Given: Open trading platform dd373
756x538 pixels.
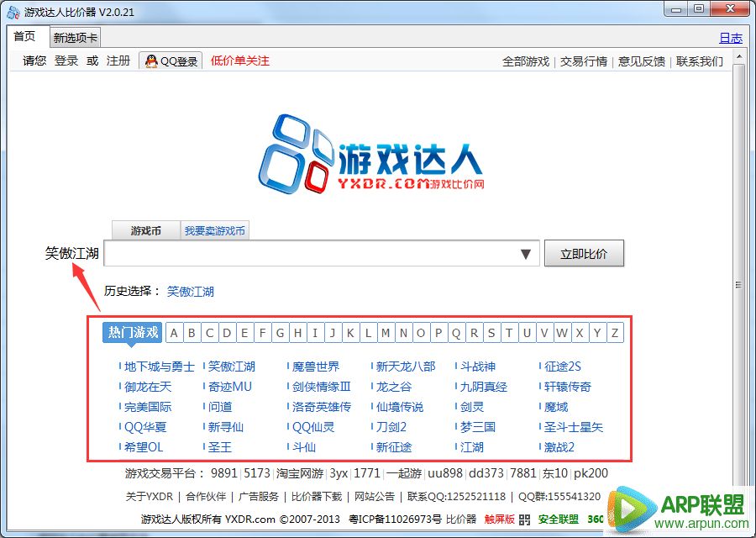Looking at the screenshot, I should [486, 473].
